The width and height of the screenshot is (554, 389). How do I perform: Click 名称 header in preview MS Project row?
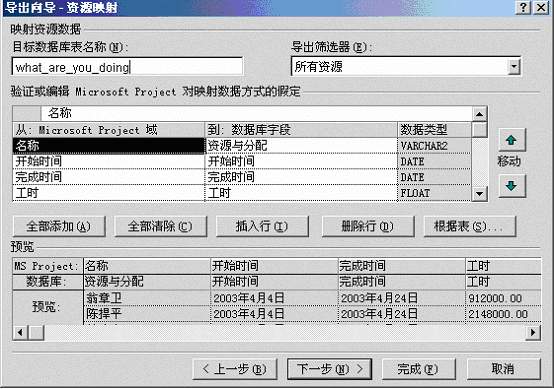(147, 266)
